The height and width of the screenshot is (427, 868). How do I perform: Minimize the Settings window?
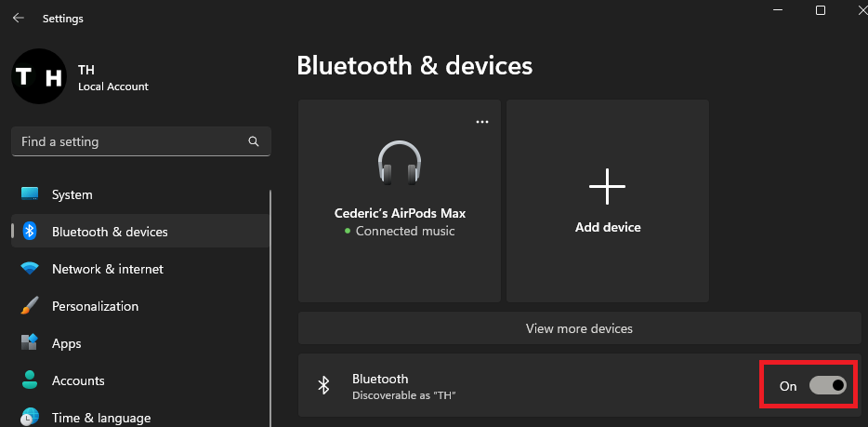[778, 10]
